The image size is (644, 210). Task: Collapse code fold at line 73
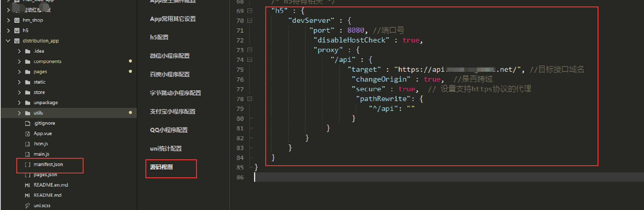point(250,50)
